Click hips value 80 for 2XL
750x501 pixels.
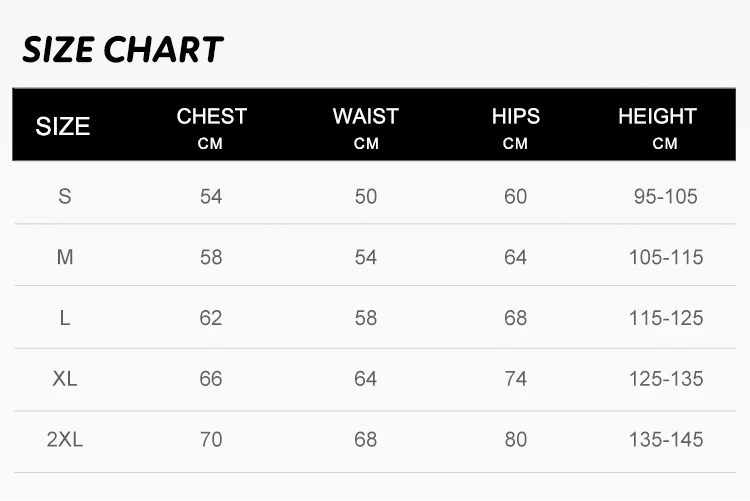515,439
